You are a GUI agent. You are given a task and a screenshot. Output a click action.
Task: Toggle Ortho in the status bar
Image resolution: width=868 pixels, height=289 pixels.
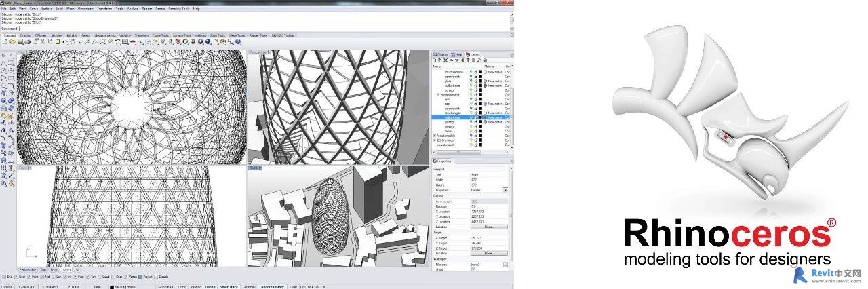click(x=182, y=287)
